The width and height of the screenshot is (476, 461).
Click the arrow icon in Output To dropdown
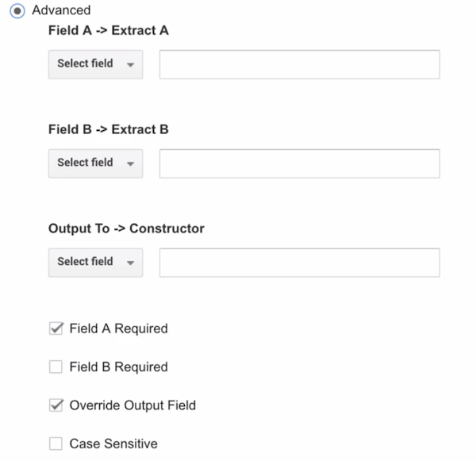pyautogui.click(x=129, y=263)
